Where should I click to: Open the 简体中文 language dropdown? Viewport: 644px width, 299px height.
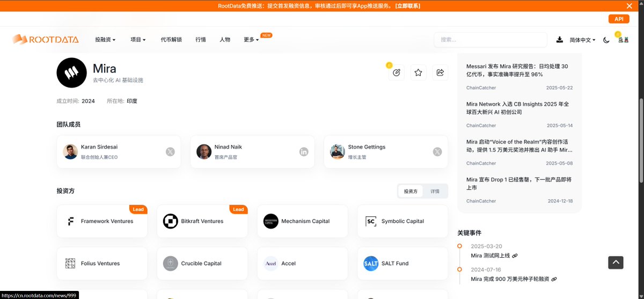582,40
